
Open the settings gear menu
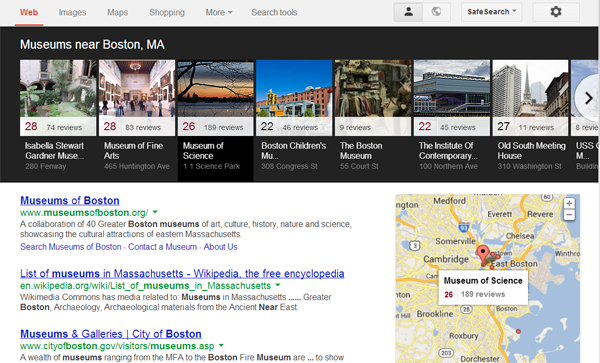coord(556,12)
